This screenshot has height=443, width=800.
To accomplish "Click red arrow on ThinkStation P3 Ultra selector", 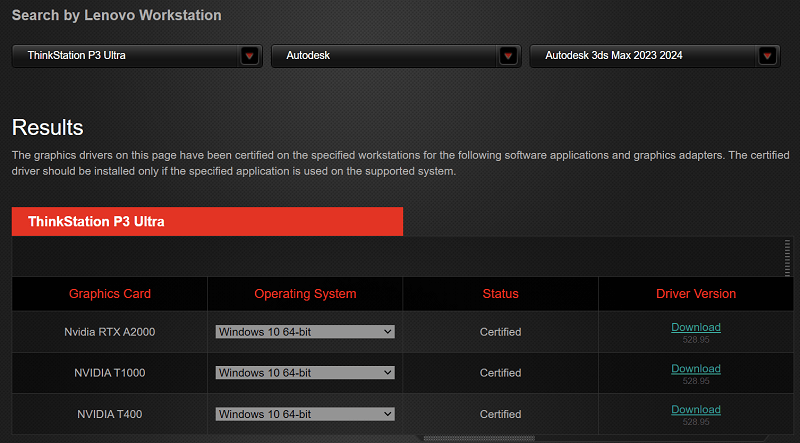I will click(x=249, y=56).
